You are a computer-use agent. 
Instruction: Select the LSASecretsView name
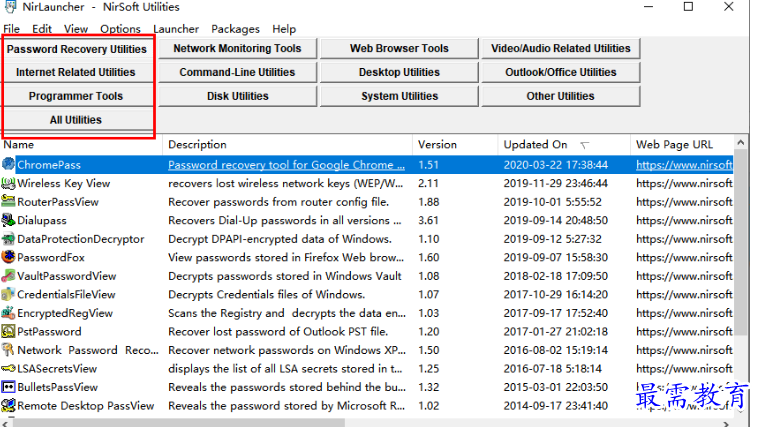coord(57,369)
